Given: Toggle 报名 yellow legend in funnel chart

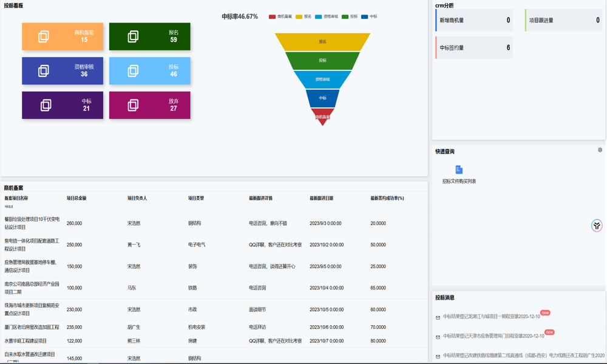Looking at the screenshot, I should (x=303, y=17).
